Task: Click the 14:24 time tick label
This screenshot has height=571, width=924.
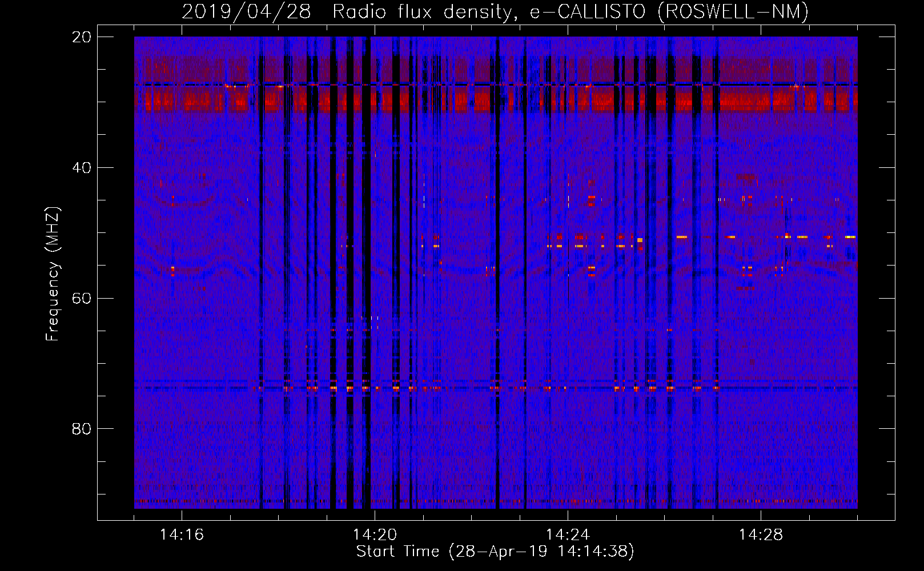Action: tap(568, 535)
